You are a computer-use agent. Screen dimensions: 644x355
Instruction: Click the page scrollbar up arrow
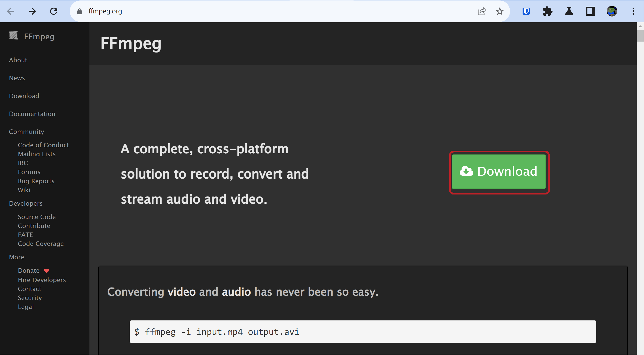640,26
